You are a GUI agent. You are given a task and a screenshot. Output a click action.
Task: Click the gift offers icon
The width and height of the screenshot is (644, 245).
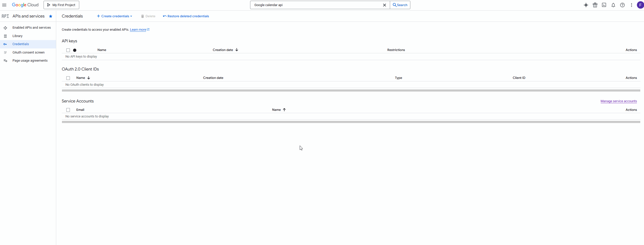click(x=595, y=5)
